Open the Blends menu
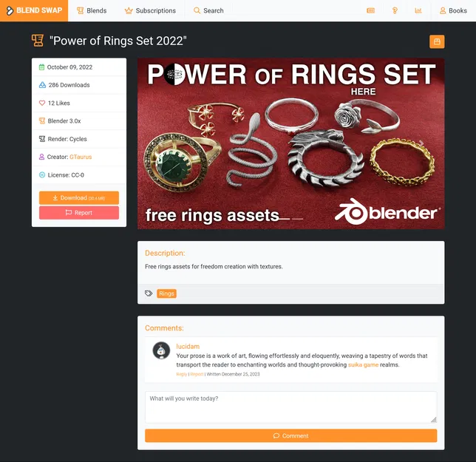Viewport: 476px width, 462px height. point(92,10)
